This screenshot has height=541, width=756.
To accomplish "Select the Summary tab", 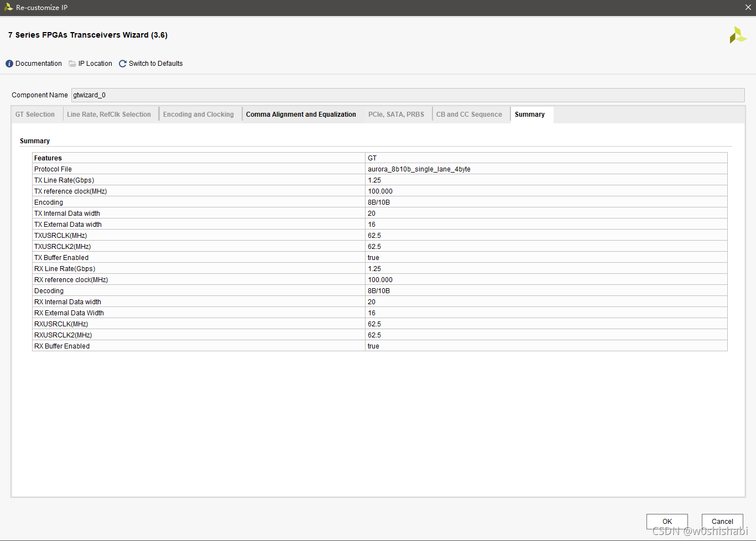I will (530, 115).
